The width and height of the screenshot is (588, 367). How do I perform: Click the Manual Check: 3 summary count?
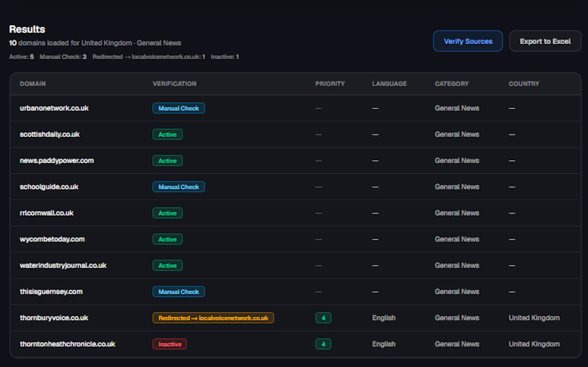coord(63,57)
